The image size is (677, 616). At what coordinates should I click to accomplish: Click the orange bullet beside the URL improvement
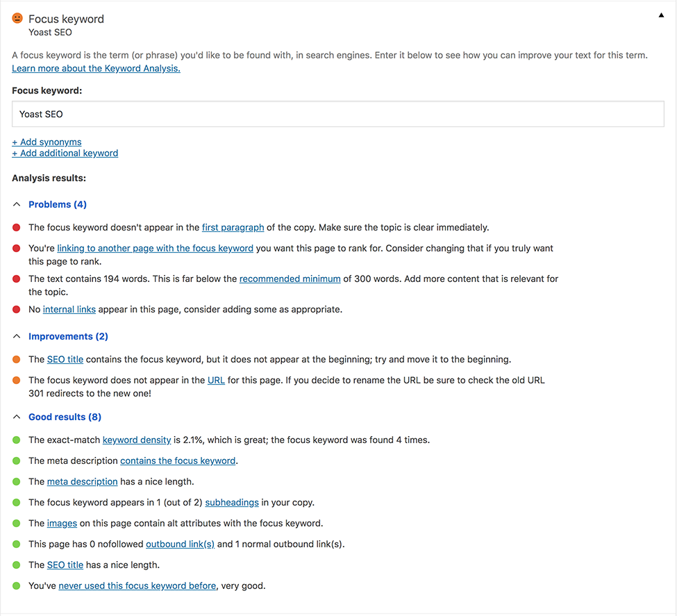pos(17,380)
